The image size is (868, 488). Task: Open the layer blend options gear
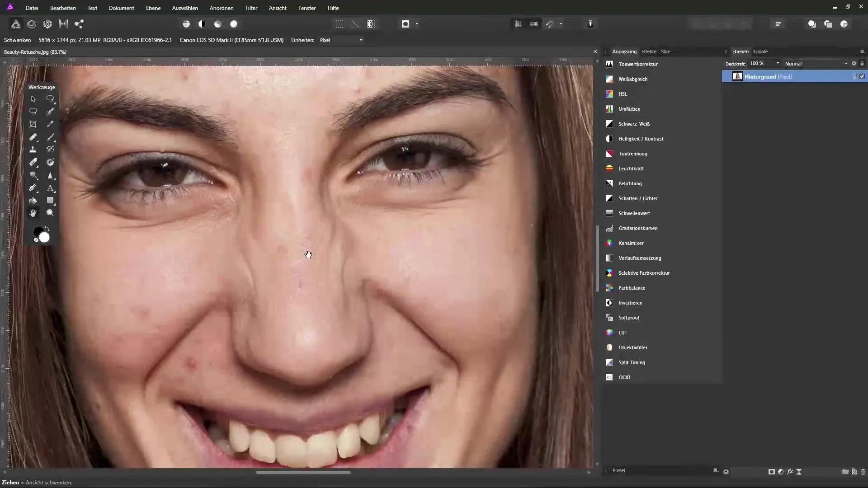(x=854, y=64)
